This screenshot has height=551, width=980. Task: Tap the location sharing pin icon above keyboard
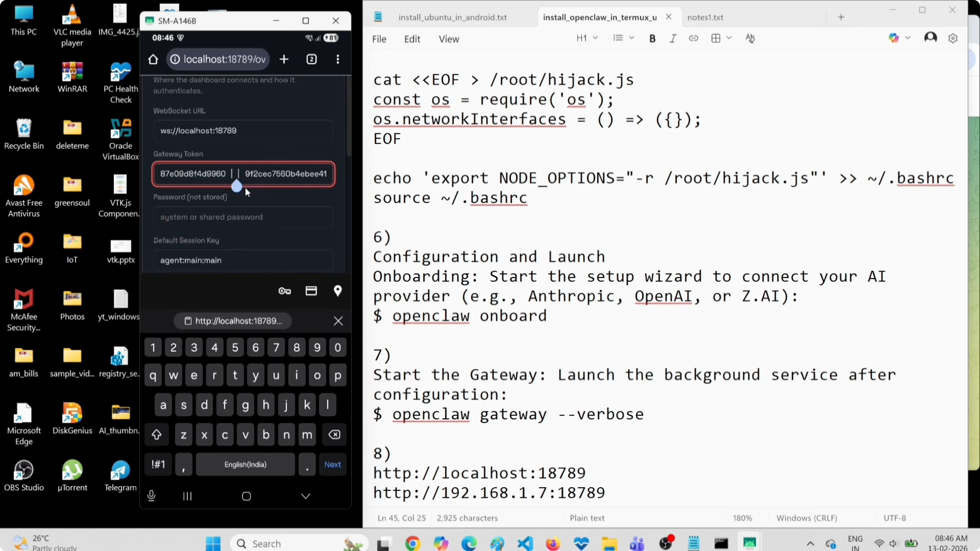point(338,290)
